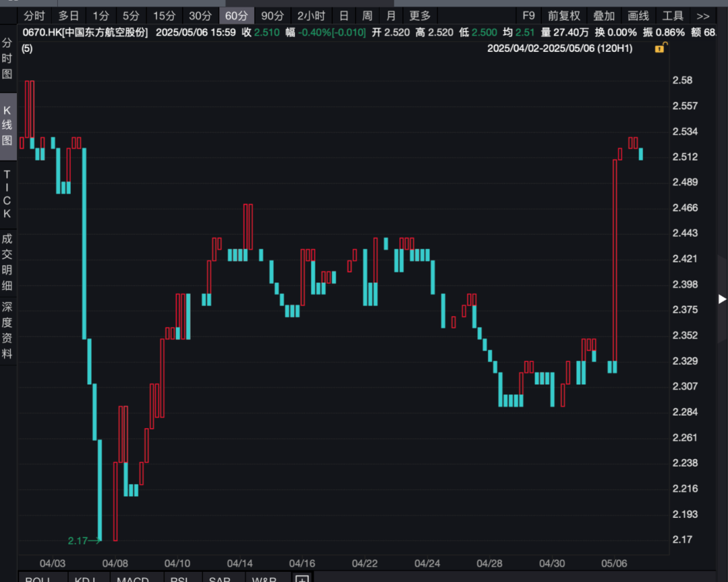Open the TICK sidebar view
Image resolution: width=728 pixels, height=582 pixels.
pyautogui.click(x=7, y=194)
